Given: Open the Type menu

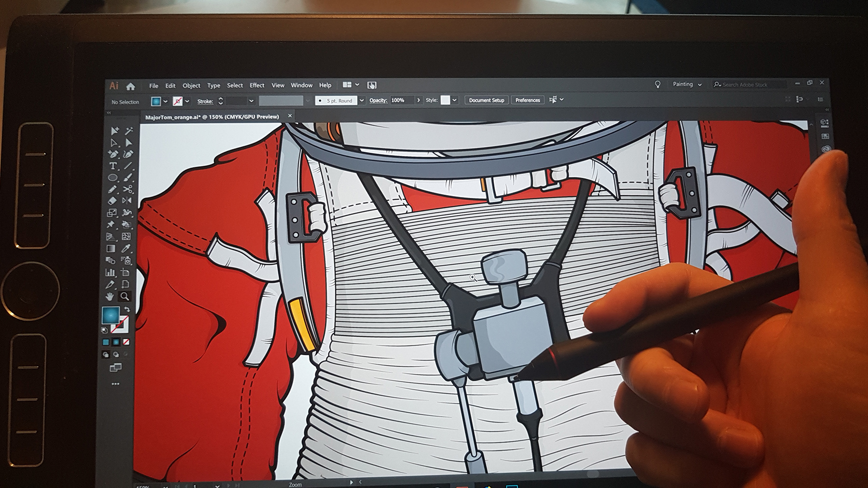Looking at the screenshot, I should pos(214,86).
